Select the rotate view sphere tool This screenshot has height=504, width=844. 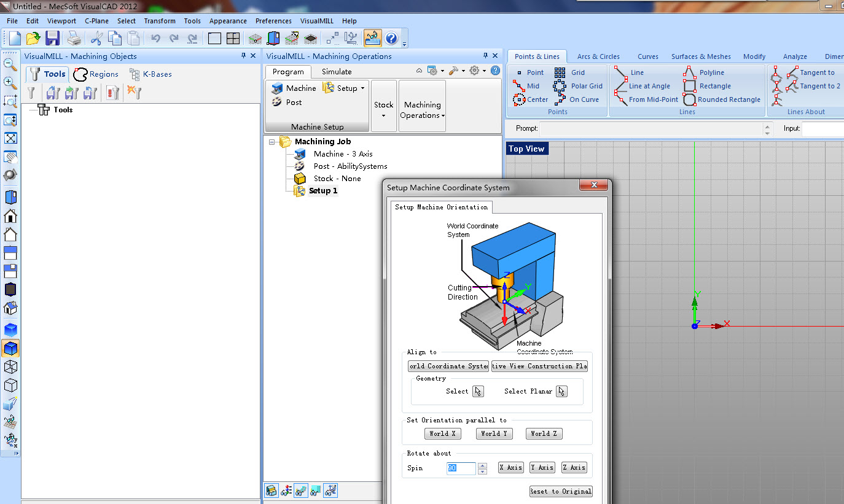click(x=10, y=175)
